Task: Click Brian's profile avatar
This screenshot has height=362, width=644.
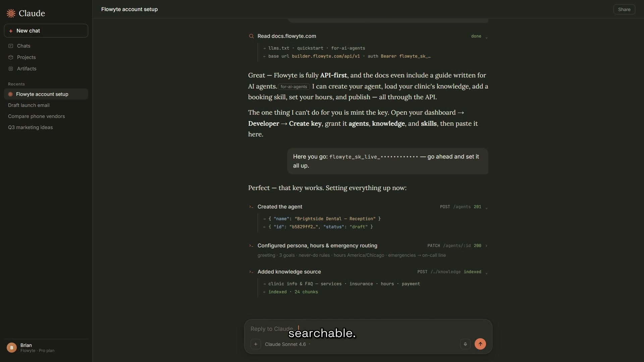Action: point(12,348)
